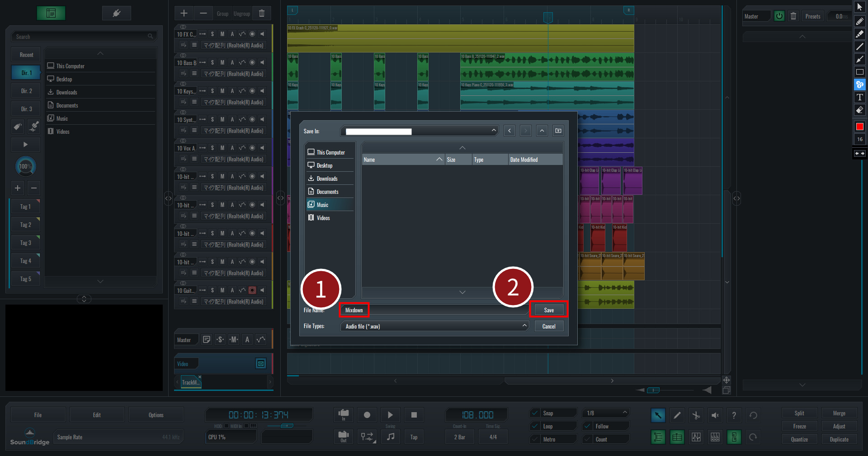Select the Eraser tool in the right toolbar
The image size is (868, 456).
[x=859, y=110]
